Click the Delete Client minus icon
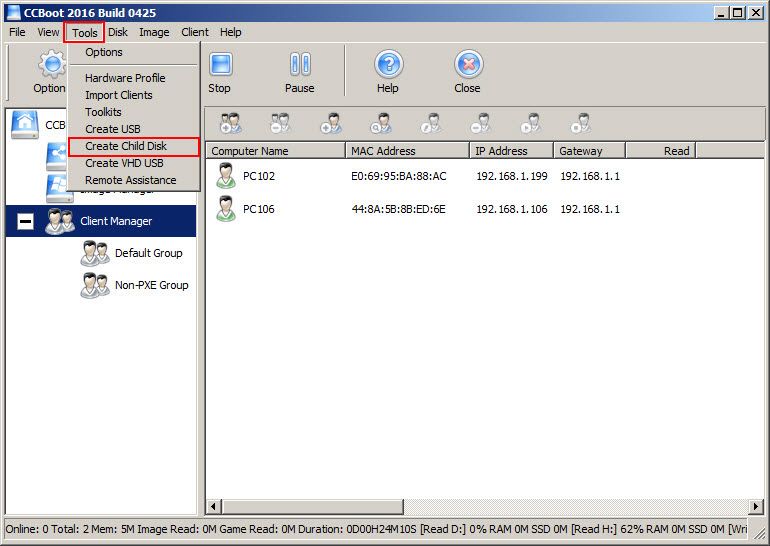770x546 pixels. coord(481,124)
